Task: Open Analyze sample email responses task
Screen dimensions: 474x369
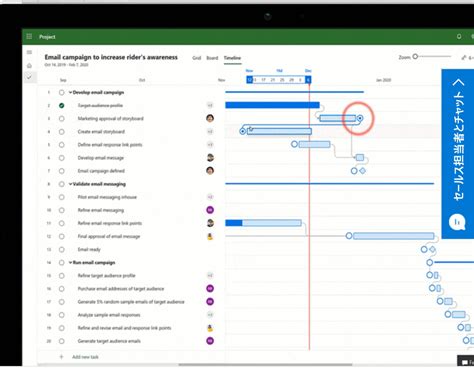Action: [x=109, y=315]
